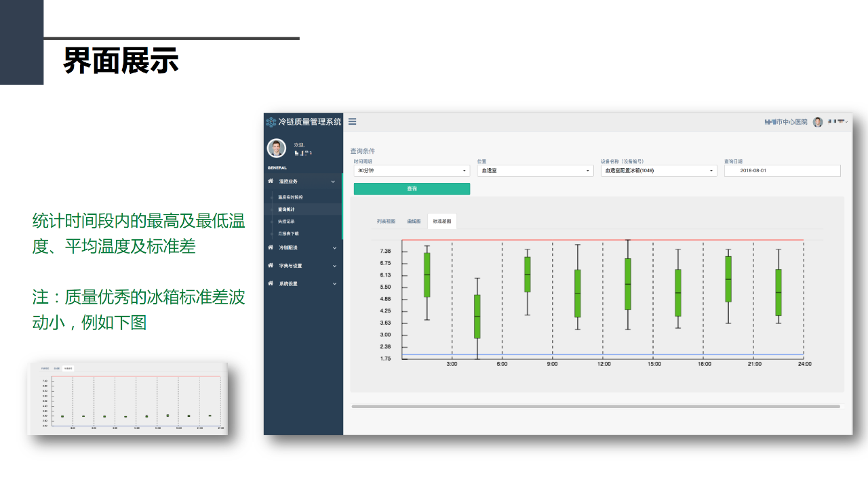Click the green 查询 button
Viewport: 868px width, 486px height.
point(412,189)
